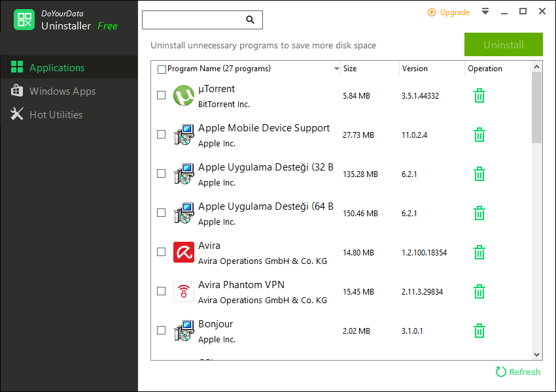
Task: Check the Bonjour checkbox
Action: coord(162,331)
